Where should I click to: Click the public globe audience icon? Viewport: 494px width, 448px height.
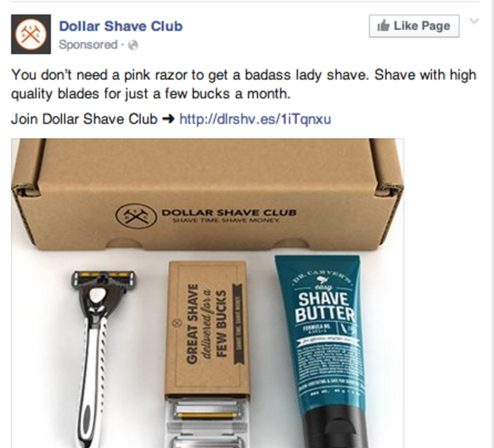click(x=133, y=45)
